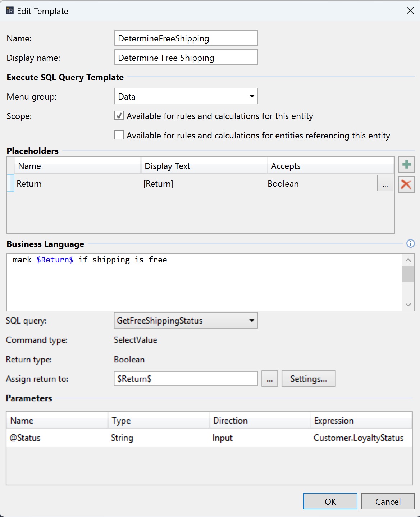The height and width of the screenshot is (517, 420).
Task: Close the Edit Template dialog
Action: [x=410, y=11]
